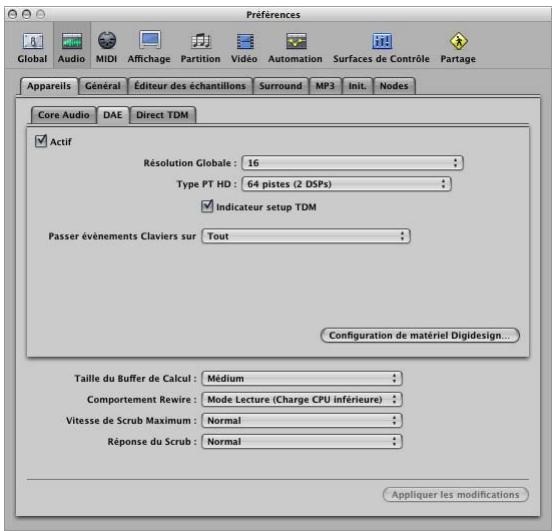
Task: Switch to the Appareils tab
Action: point(49,86)
